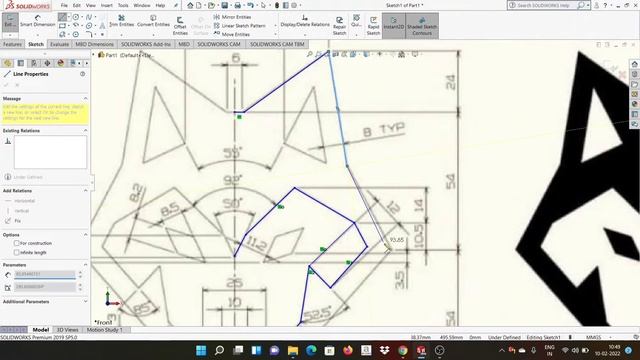Enable the Infinite length checkbox

[17, 253]
